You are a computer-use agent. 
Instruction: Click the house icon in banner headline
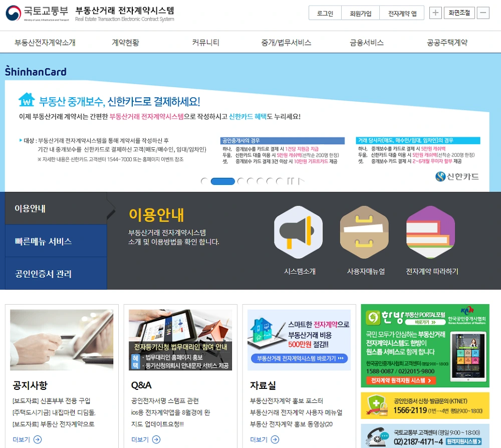[27, 99]
